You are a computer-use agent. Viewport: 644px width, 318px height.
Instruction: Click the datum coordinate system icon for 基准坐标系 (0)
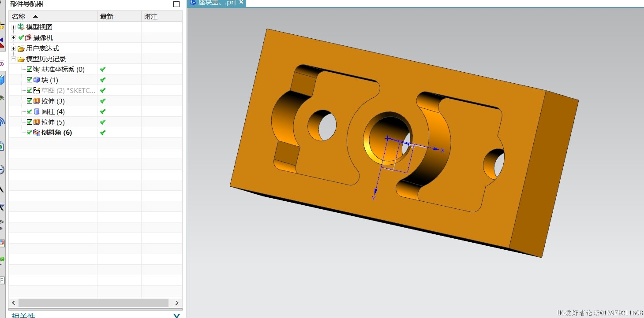click(37, 69)
